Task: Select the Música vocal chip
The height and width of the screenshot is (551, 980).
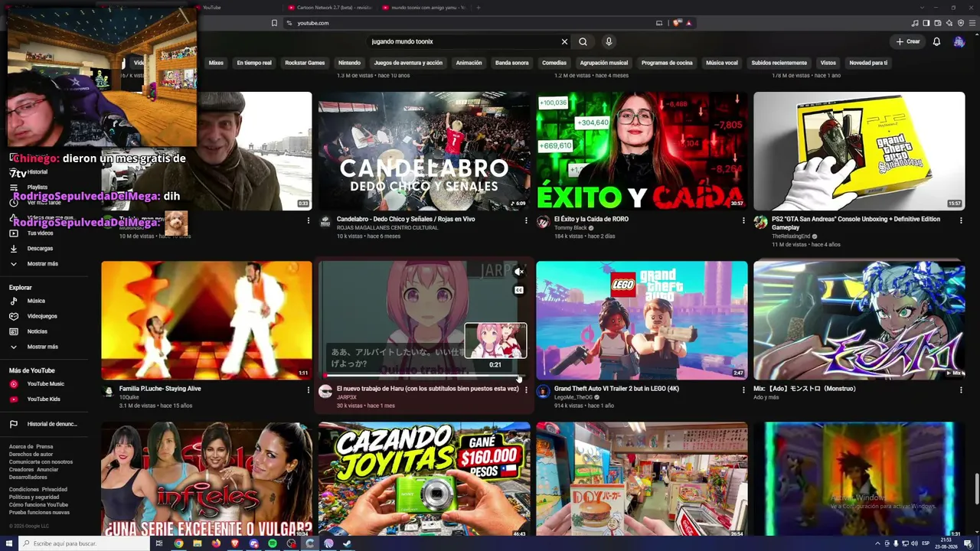Action: tap(722, 63)
